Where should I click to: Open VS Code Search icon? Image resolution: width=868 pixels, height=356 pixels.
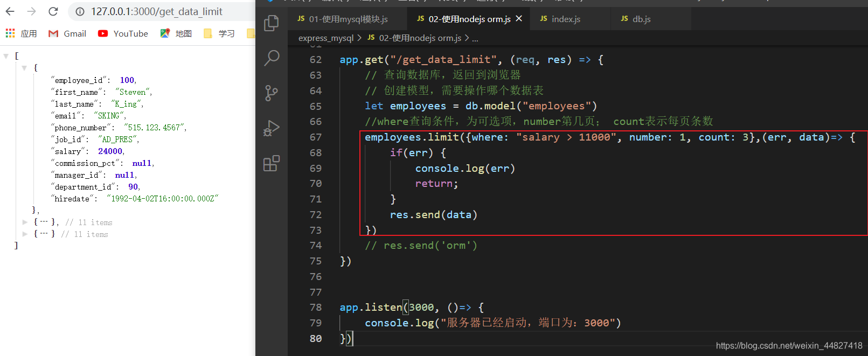pyautogui.click(x=272, y=58)
